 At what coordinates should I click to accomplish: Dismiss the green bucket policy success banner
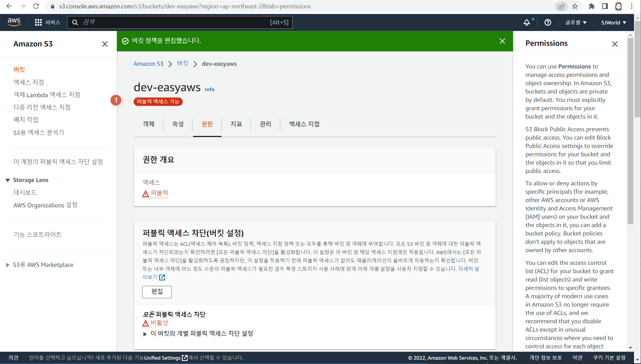click(x=502, y=41)
